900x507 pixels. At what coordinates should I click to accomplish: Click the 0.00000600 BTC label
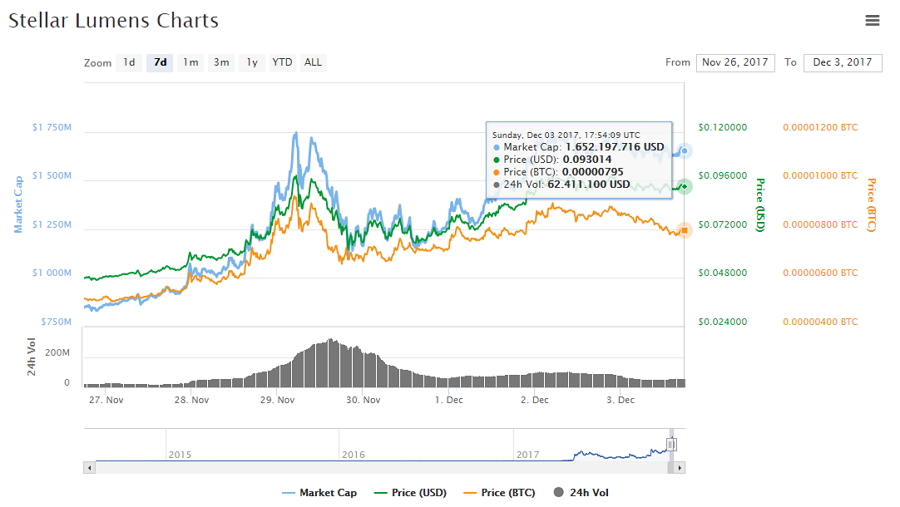820,273
